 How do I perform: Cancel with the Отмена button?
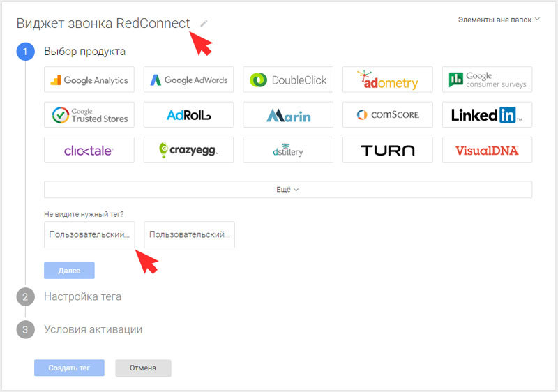point(143,368)
